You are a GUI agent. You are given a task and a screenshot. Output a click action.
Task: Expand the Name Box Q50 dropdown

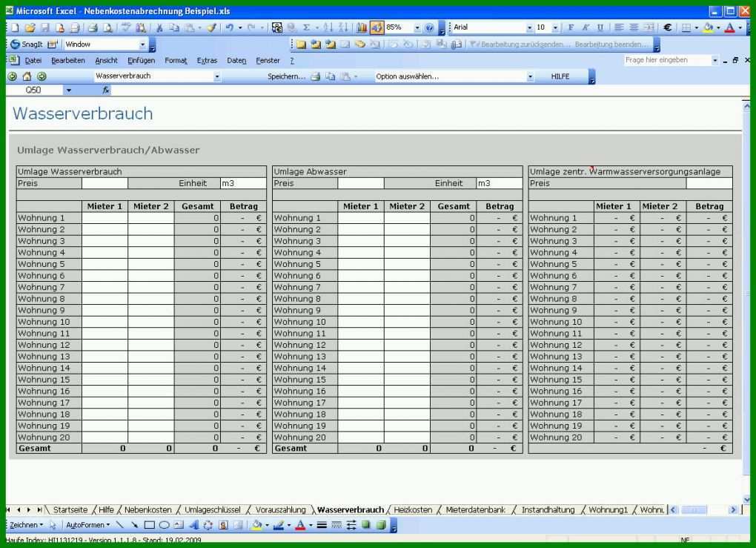(x=68, y=90)
